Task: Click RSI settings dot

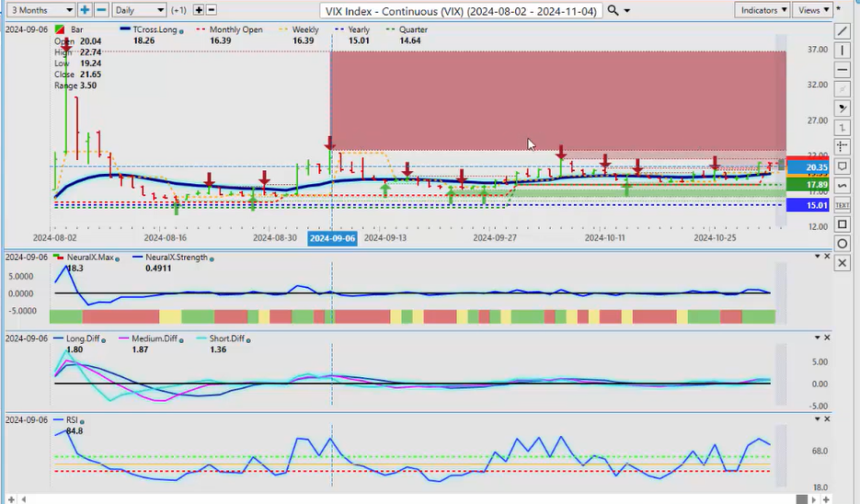Action: click(x=82, y=421)
